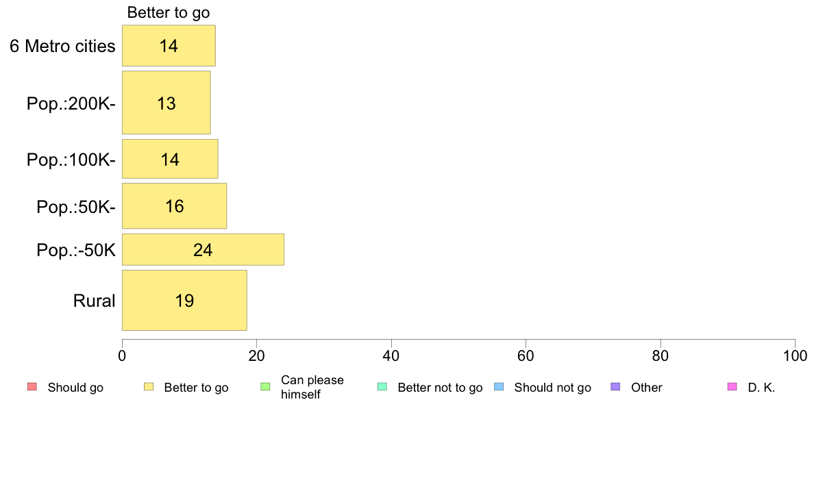
Task: Select the 6 Metro cities bar
Action: click(169, 46)
